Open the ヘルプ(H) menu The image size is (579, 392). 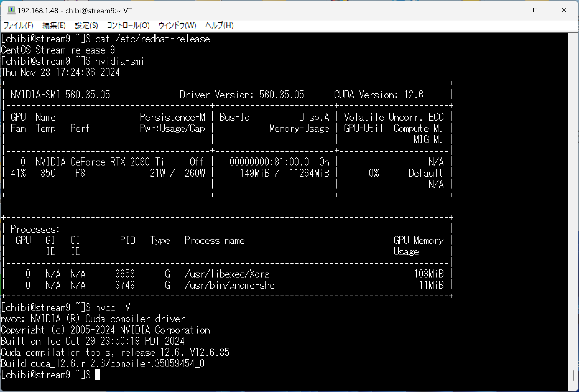click(x=219, y=26)
